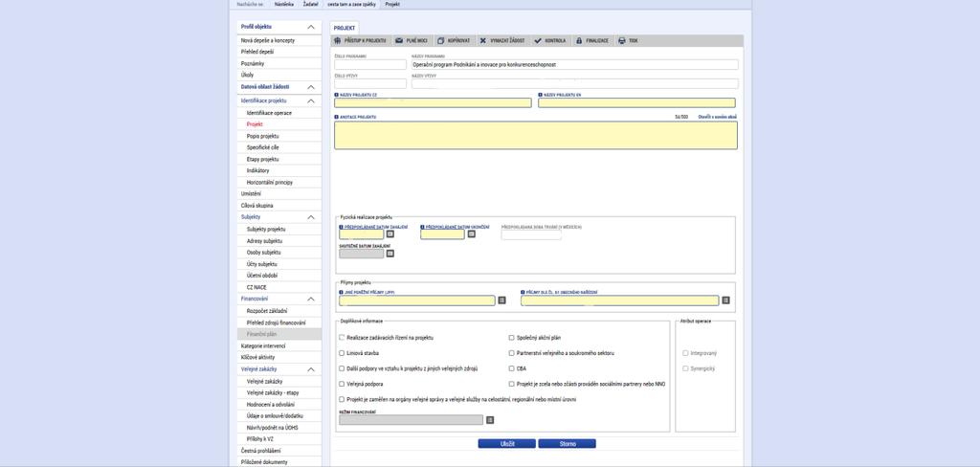Check Liniová stavba checkbox
The height and width of the screenshot is (467, 980).
[342, 353]
